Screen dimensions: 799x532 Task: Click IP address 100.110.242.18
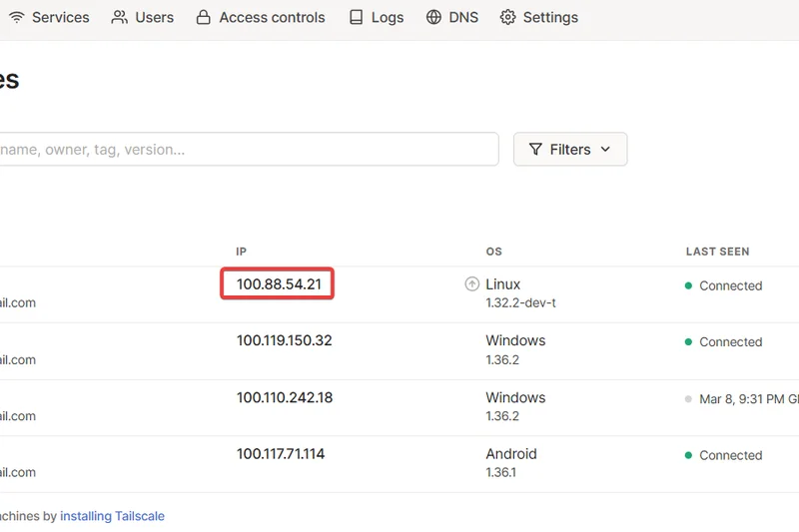point(284,397)
